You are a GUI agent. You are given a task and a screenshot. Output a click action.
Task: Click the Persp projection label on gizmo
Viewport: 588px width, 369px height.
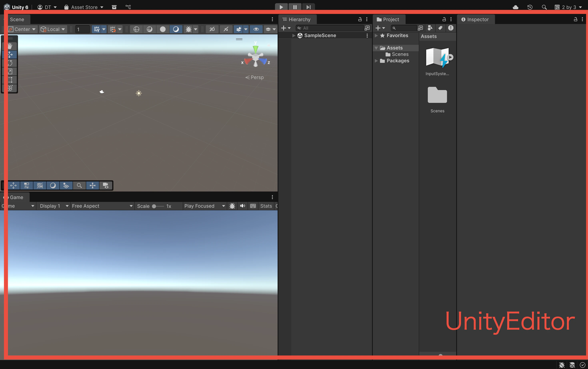pyautogui.click(x=255, y=77)
